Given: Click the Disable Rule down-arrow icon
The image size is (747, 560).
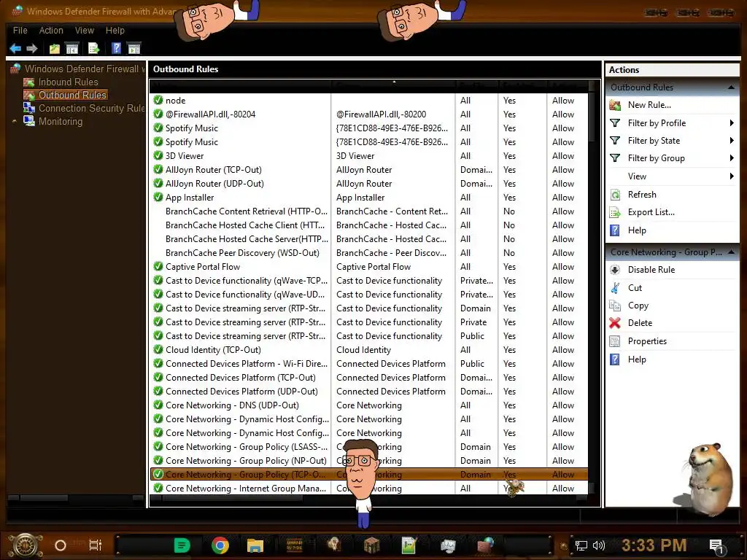Looking at the screenshot, I should [615, 270].
